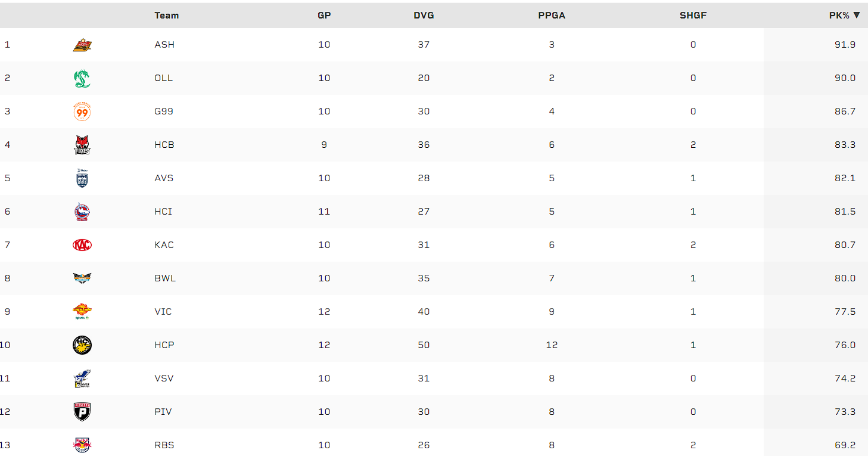Open the KAC team name link
The width and height of the screenshot is (868, 456).
164,245
